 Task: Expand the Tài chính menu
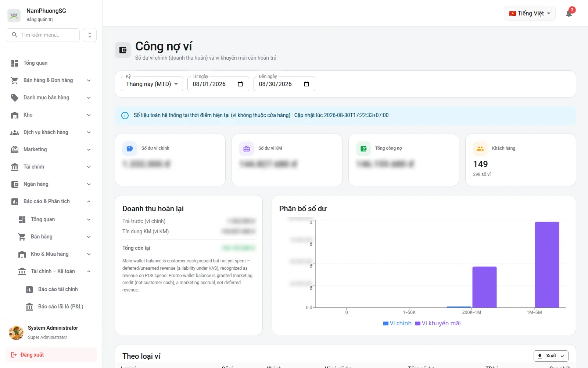pyautogui.click(x=89, y=167)
